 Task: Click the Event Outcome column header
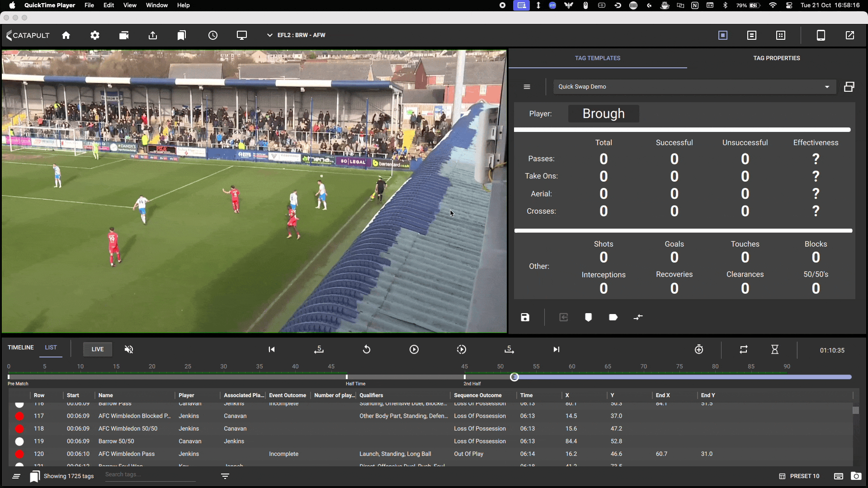[x=288, y=395]
